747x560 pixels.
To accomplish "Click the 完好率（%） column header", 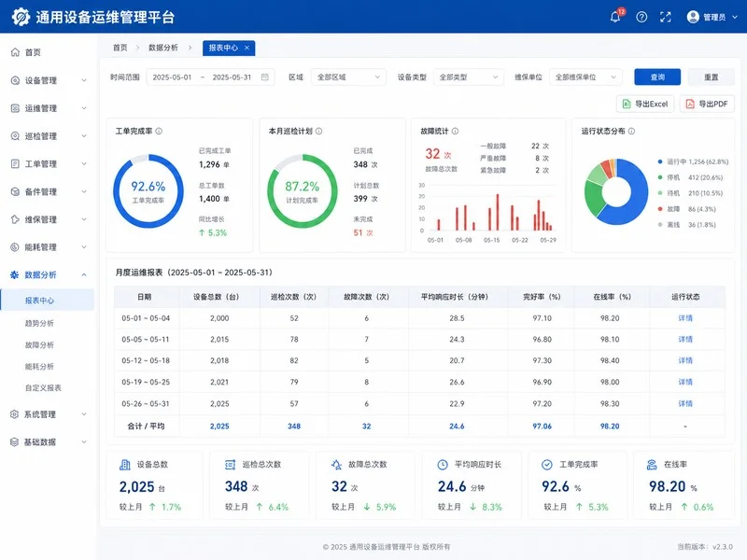I will [x=543, y=297].
